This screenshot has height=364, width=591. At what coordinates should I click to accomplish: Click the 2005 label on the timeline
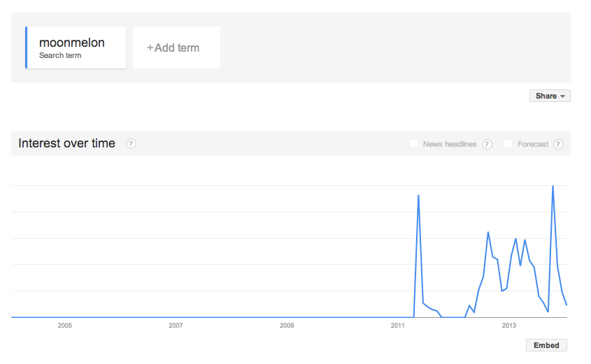click(65, 326)
